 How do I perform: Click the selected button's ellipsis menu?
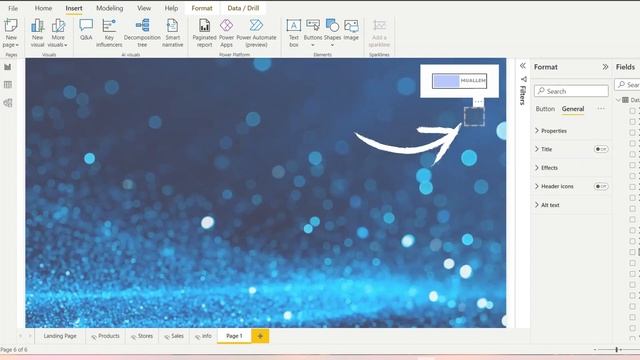pos(478,101)
